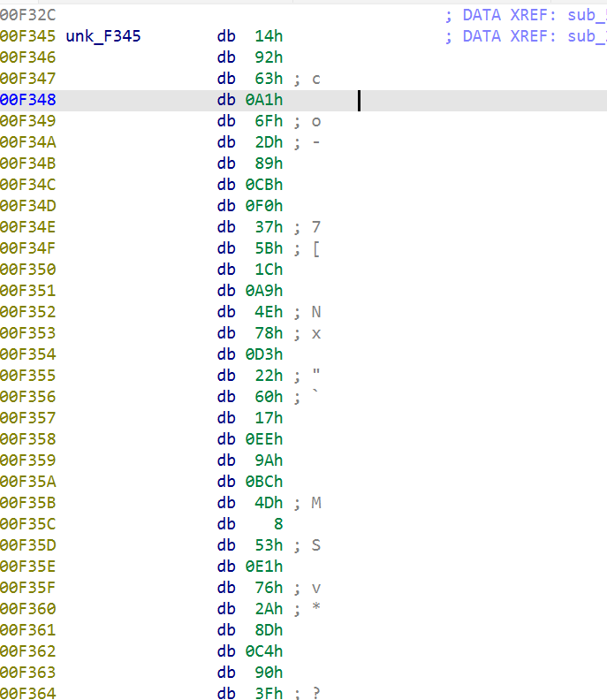Select the 90h byte value

pyautogui.click(x=269, y=673)
